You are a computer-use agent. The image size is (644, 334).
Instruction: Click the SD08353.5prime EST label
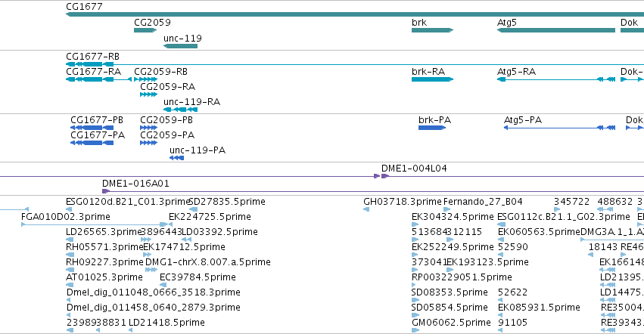[450, 292]
